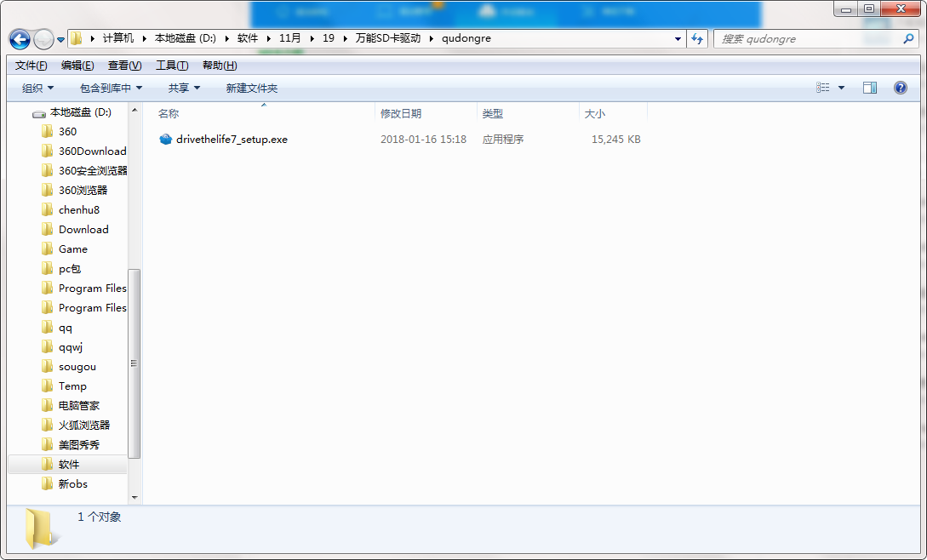This screenshot has width=927, height=560.
Task: Click the date 2018-01-16 15:18
Action: (423, 140)
